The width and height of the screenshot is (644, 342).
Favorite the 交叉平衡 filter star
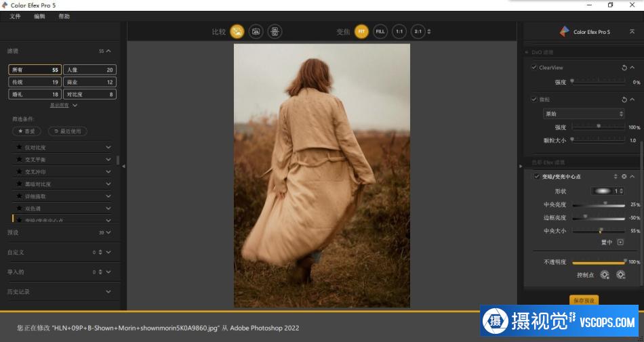[19, 160]
